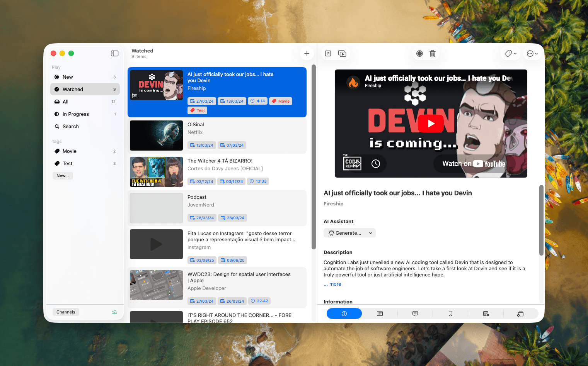Toggle the sidebar visibility
Screen dimensions: 588x366
114,53
